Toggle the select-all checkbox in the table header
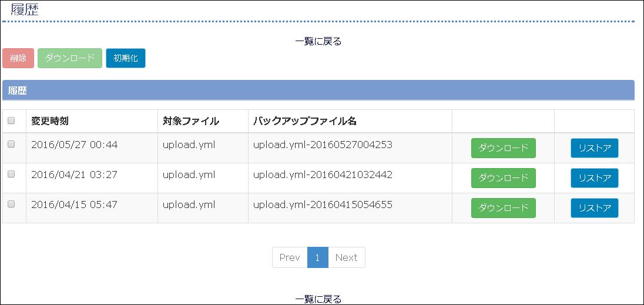The image size is (644, 305). (x=12, y=120)
